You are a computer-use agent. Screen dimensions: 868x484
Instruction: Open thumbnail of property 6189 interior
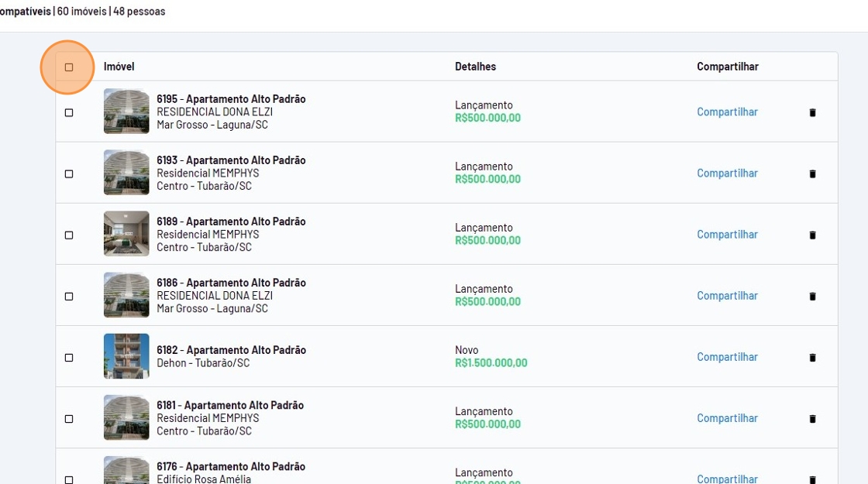point(126,234)
